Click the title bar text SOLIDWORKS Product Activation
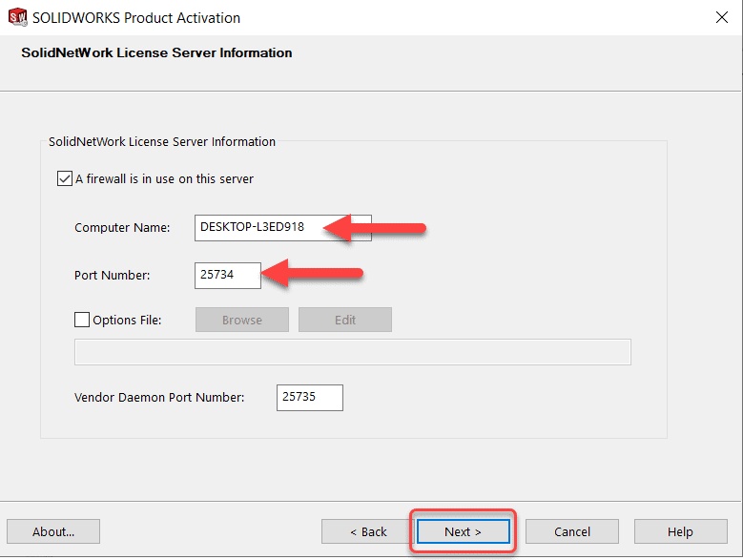This screenshot has width=743, height=560. click(136, 17)
